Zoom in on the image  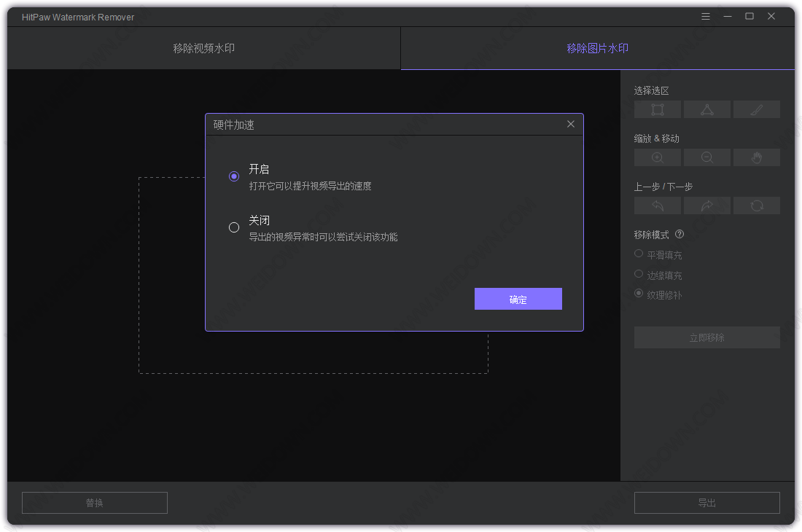657,157
